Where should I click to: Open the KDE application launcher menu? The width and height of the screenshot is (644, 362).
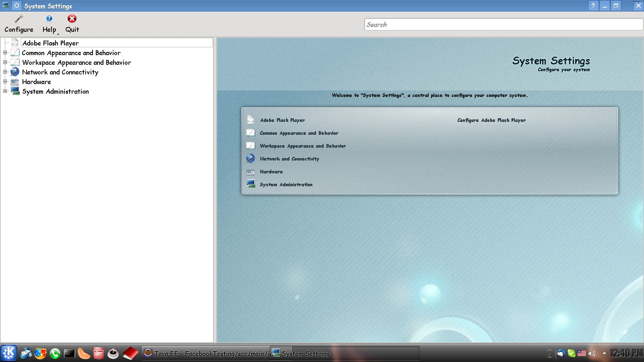(x=8, y=353)
